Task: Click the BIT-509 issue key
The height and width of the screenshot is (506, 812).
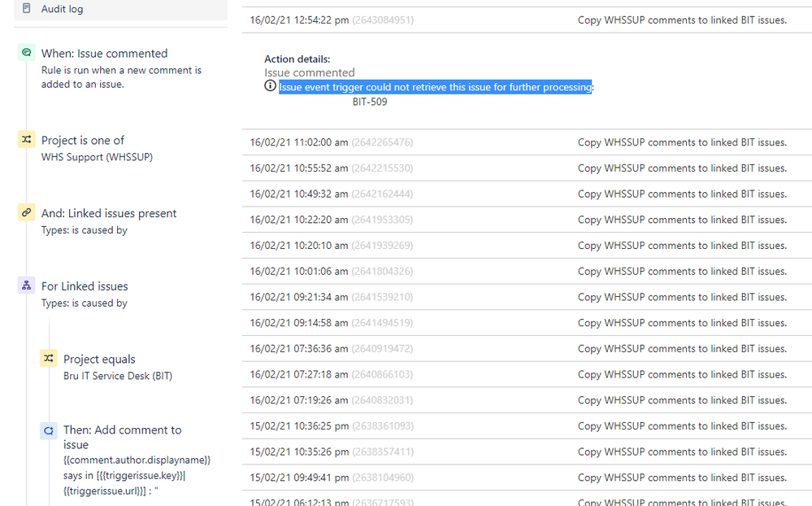Action: coord(370,102)
